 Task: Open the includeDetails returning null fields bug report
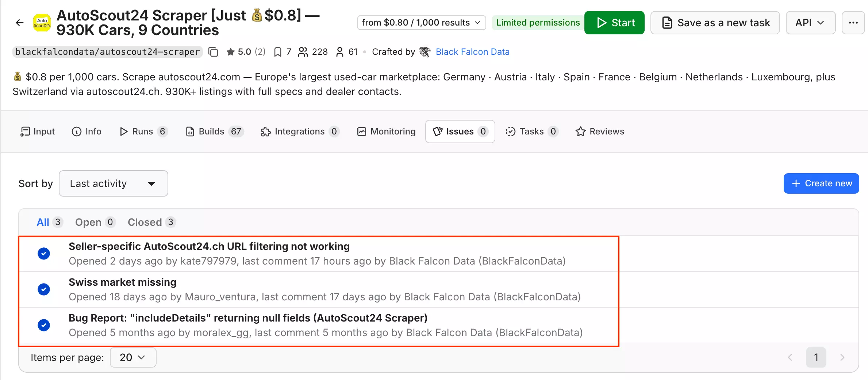(x=248, y=318)
